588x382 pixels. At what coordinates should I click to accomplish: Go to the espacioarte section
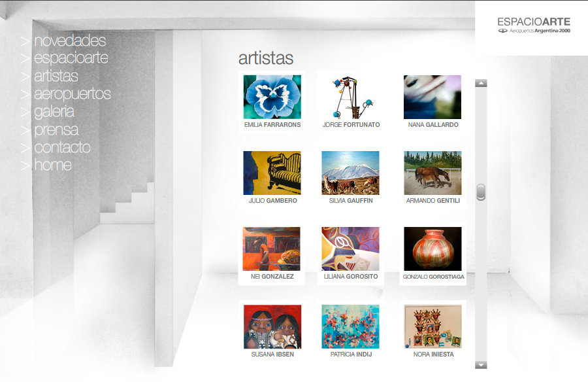[x=71, y=58]
